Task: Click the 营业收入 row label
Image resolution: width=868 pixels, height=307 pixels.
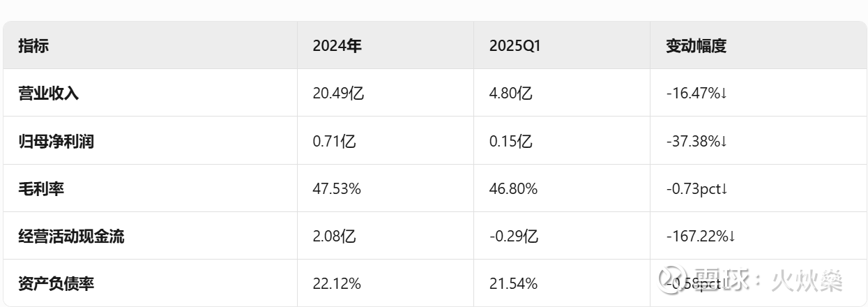Action: (49, 93)
